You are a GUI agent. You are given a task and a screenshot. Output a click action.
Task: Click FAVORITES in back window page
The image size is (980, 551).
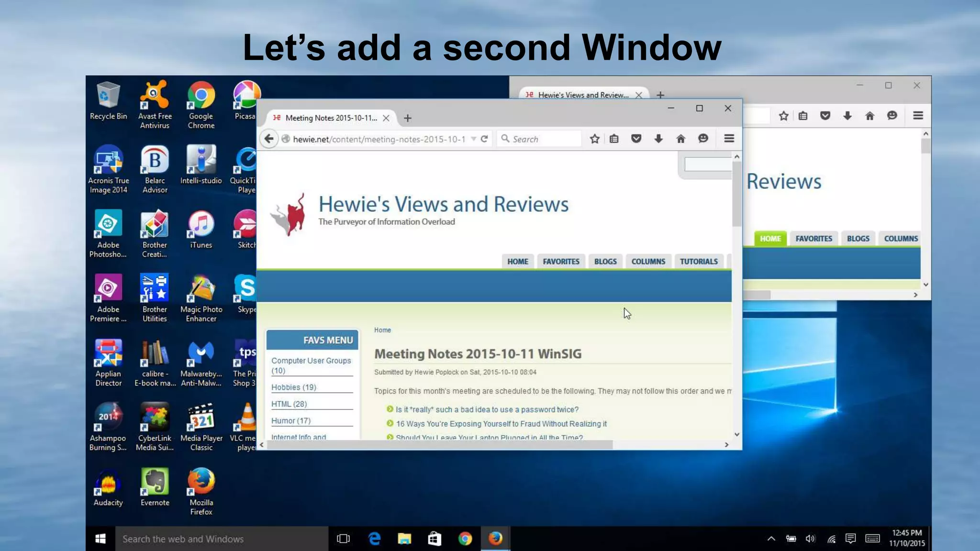813,239
